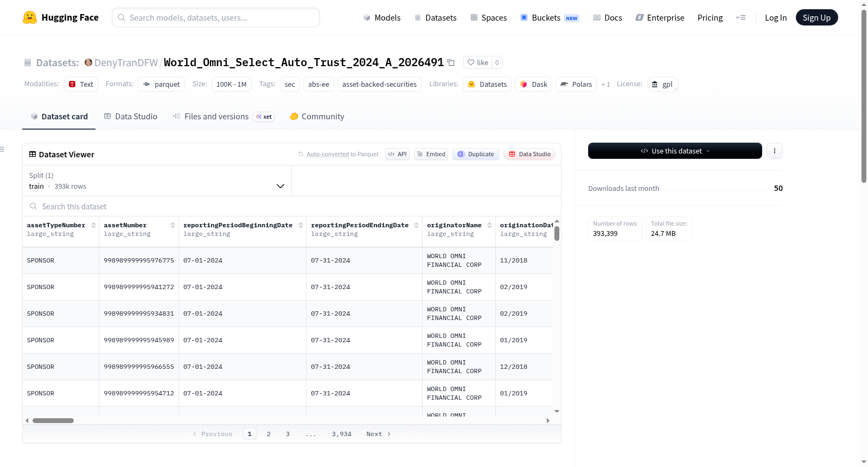Screen dimensions: 868x467
Task: Filter by the Dask library tag
Action: [533, 84]
